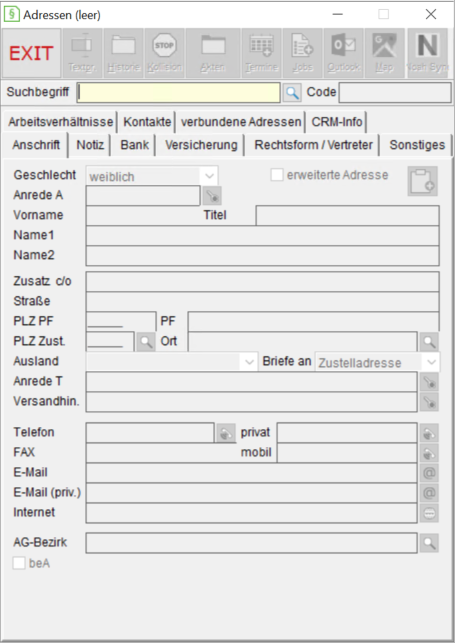Click into the Internet field
Screen dimensions: 455x643
point(252,513)
